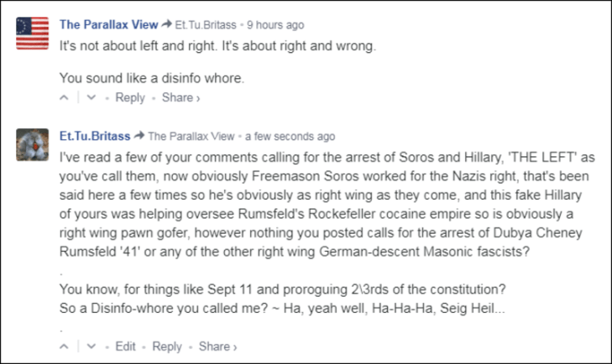Screen dimensions: 612x364
Task: Open the American flag avatar
Action: pyautogui.click(x=33, y=34)
